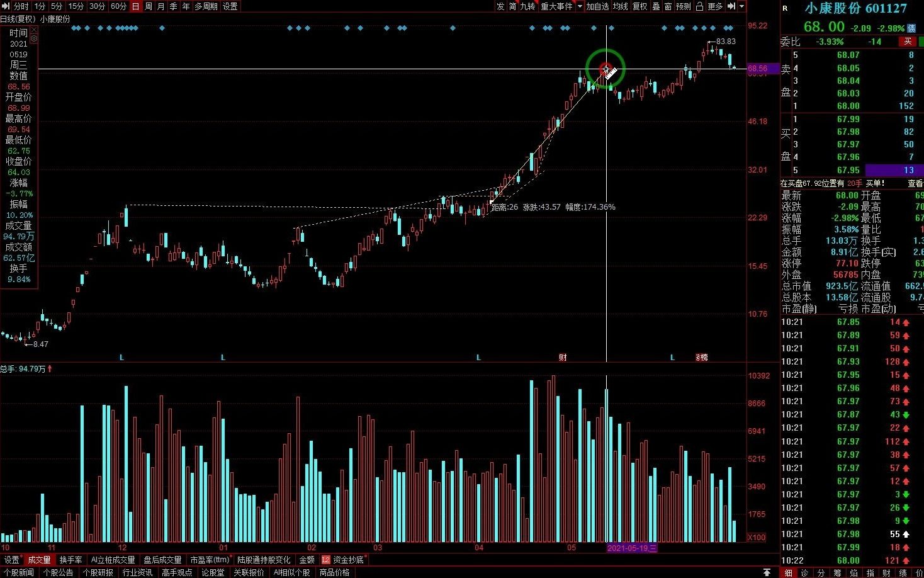The height and width of the screenshot is (578, 924).
Task: Click the expand-up arrow icon at bottom
Action: pyautogui.click(x=767, y=572)
